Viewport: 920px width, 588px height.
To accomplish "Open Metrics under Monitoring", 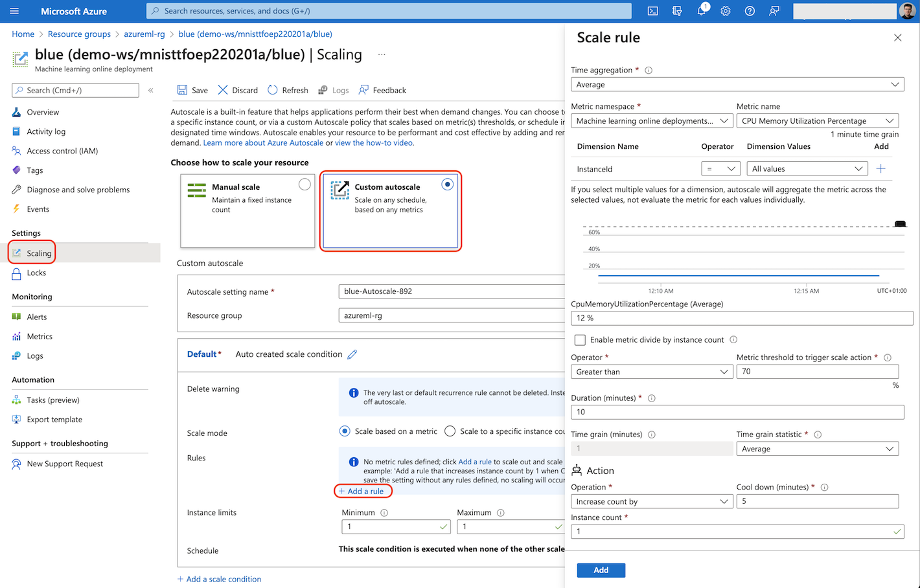I will pyautogui.click(x=40, y=337).
